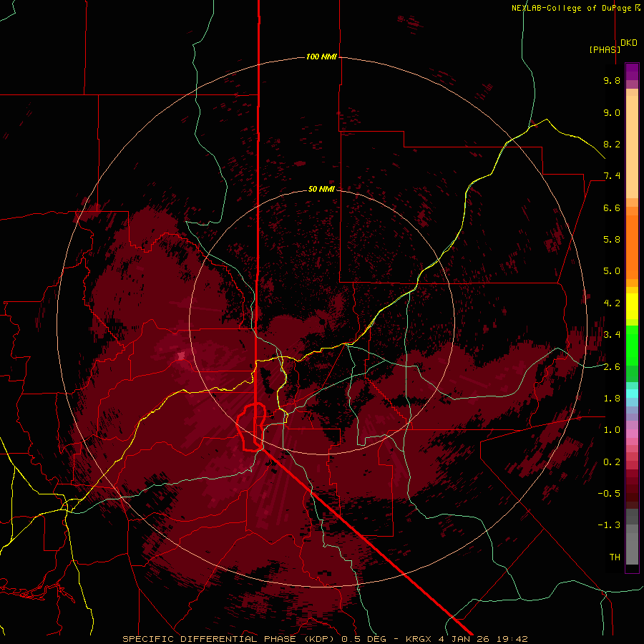Click the thick red outlined polygon near radar center
This screenshot has height=644, width=644.
point(251,427)
